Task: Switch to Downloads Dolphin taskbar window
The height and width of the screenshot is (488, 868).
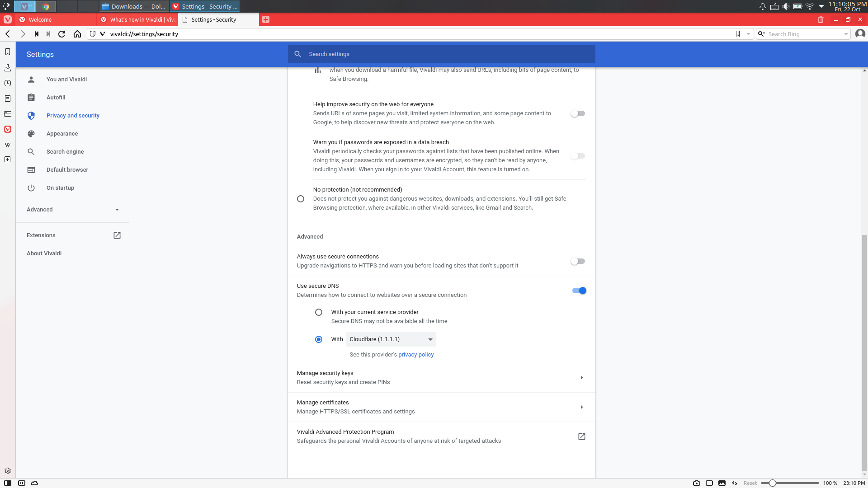Action: (x=134, y=6)
